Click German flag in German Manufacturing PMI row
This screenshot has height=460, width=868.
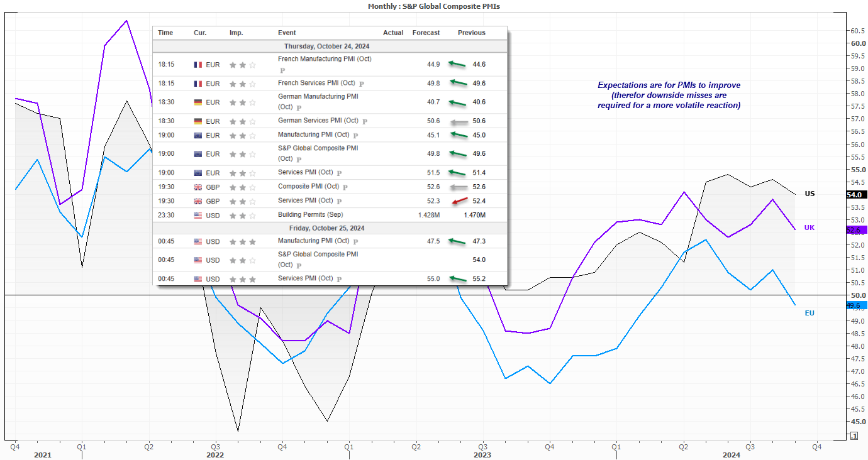click(198, 102)
